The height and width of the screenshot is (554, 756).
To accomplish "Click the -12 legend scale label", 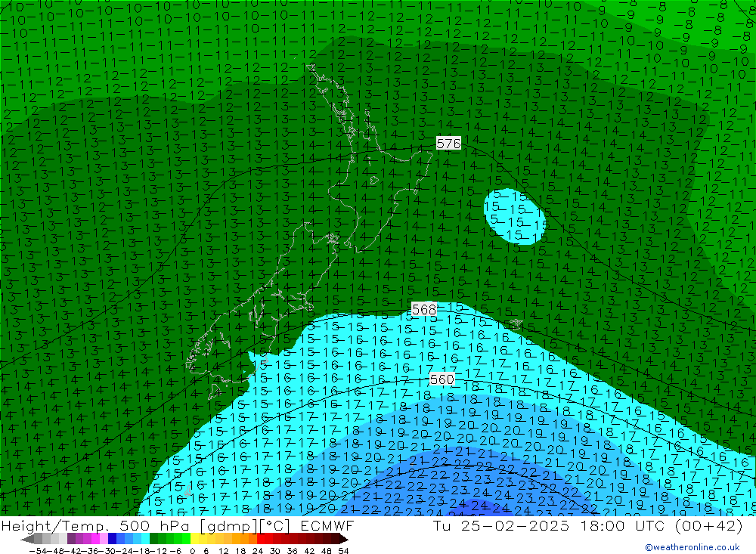I will tap(158, 551).
